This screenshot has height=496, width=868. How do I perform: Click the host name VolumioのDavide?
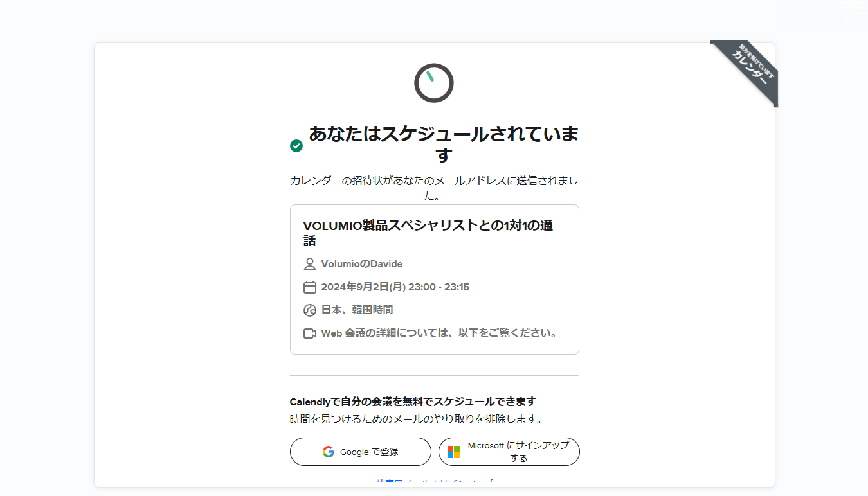[362, 264]
